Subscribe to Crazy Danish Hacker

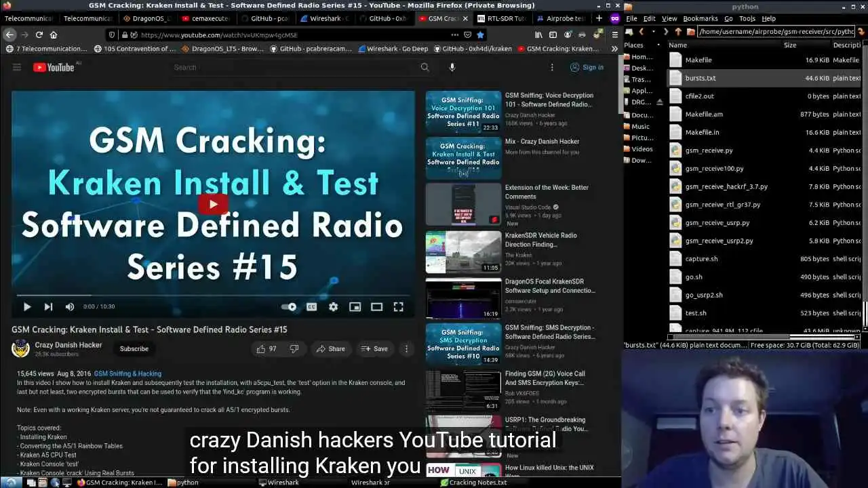[134, 348]
